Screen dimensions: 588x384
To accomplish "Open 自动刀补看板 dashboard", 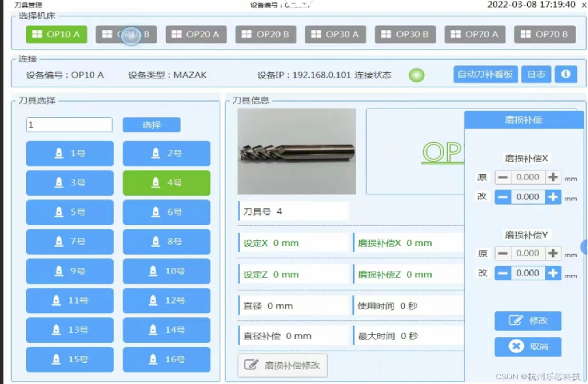I will [486, 74].
